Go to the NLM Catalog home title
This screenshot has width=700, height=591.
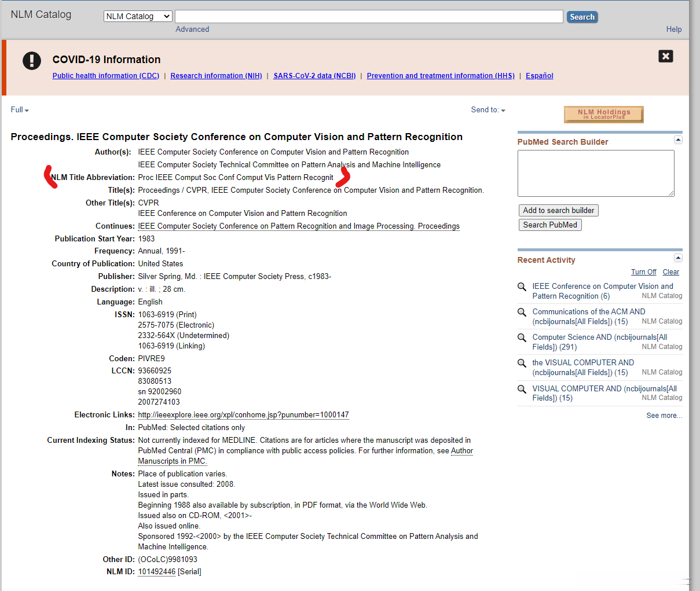(x=41, y=14)
